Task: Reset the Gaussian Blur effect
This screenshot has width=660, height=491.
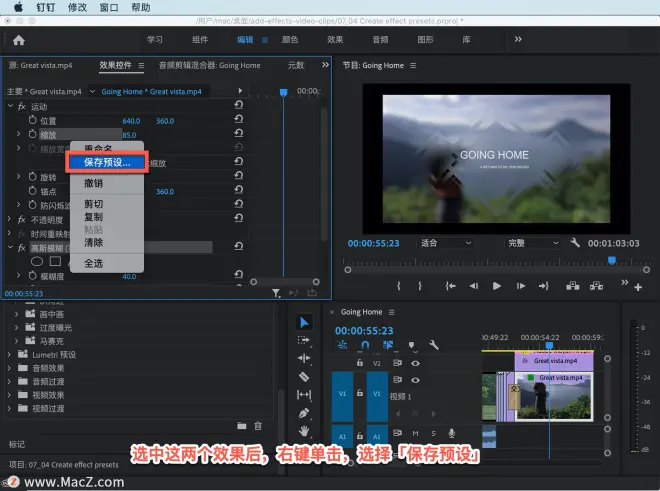Action: tap(239, 246)
